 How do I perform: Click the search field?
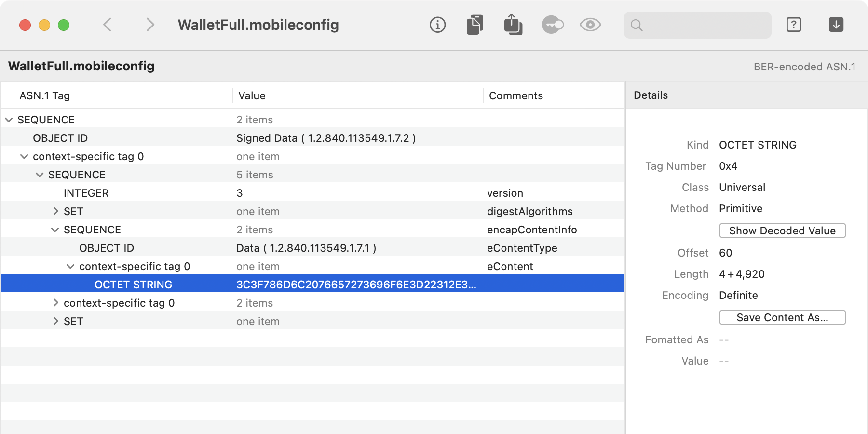click(x=704, y=25)
